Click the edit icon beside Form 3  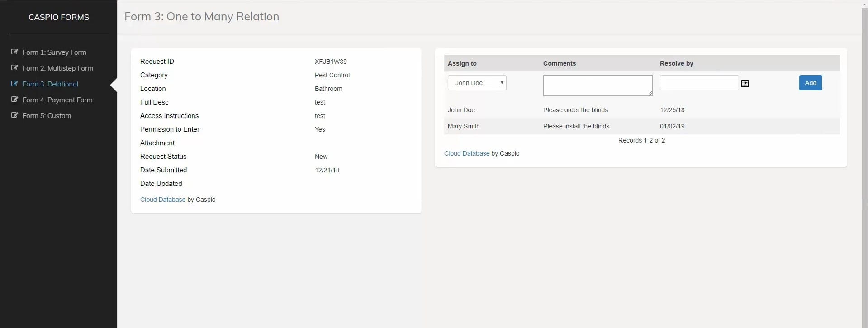pyautogui.click(x=14, y=84)
